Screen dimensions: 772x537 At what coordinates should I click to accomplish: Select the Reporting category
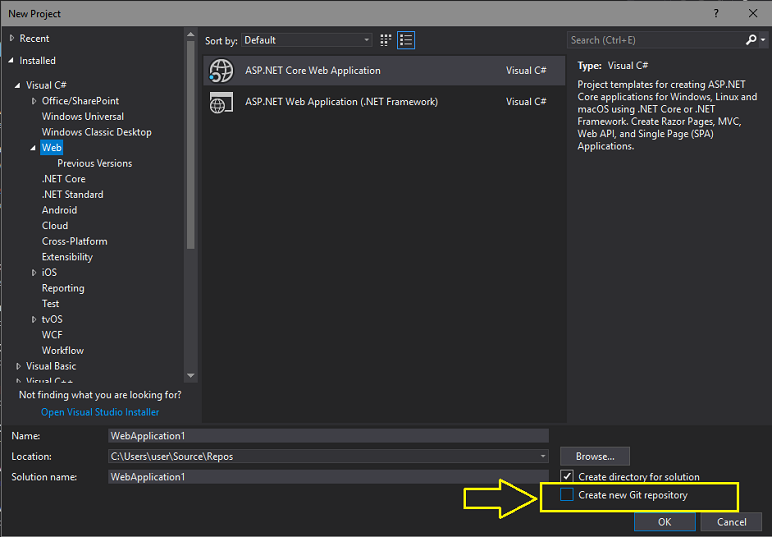pyautogui.click(x=63, y=288)
